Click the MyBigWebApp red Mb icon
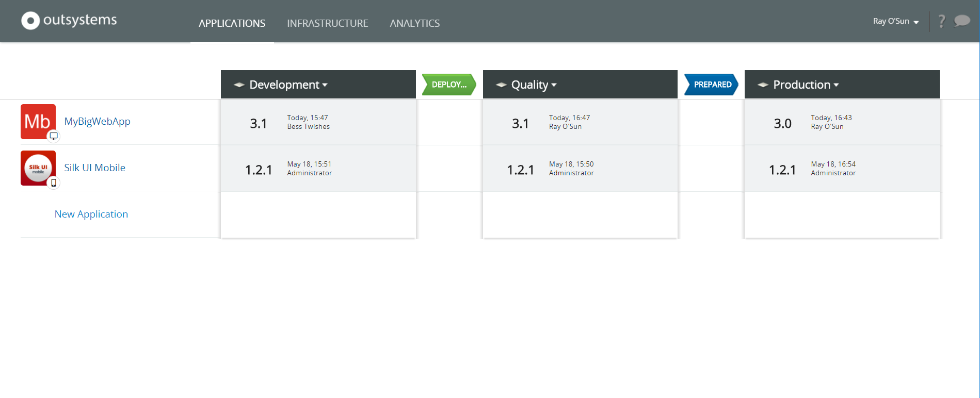The image size is (980, 398). tap(38, 122)
